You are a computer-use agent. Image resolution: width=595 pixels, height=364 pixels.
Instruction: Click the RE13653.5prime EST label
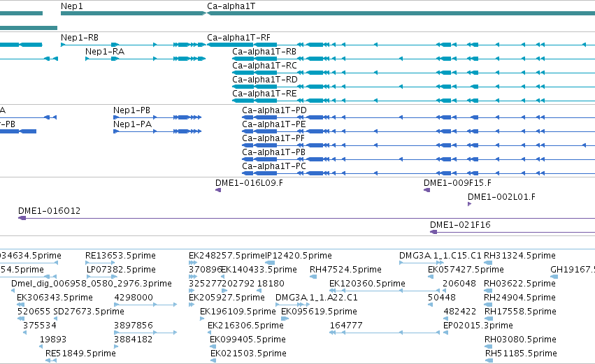point(120,256)
